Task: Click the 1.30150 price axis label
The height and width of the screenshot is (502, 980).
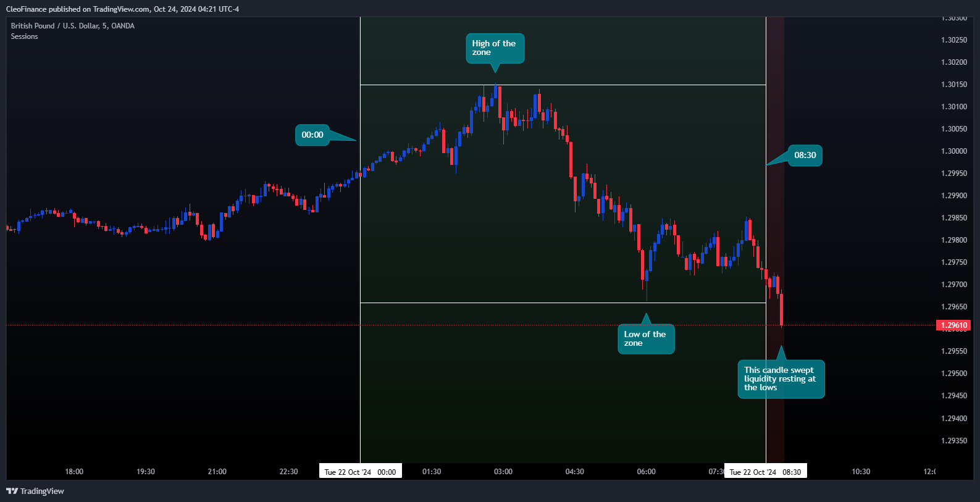Action: coord(954,85)
